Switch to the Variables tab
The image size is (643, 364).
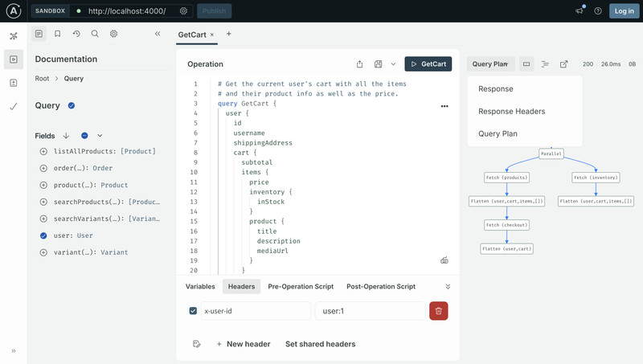coord(200,287)
